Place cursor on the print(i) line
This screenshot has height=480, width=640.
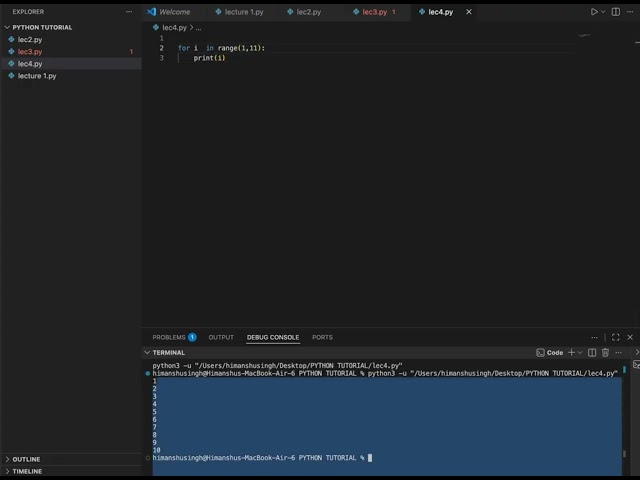(x=209, y=58)
